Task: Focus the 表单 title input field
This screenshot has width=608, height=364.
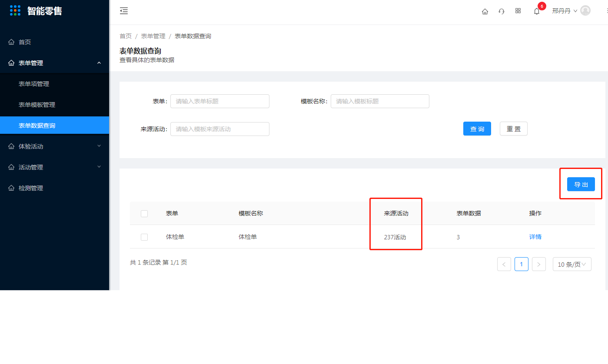Action: [220, 101]
